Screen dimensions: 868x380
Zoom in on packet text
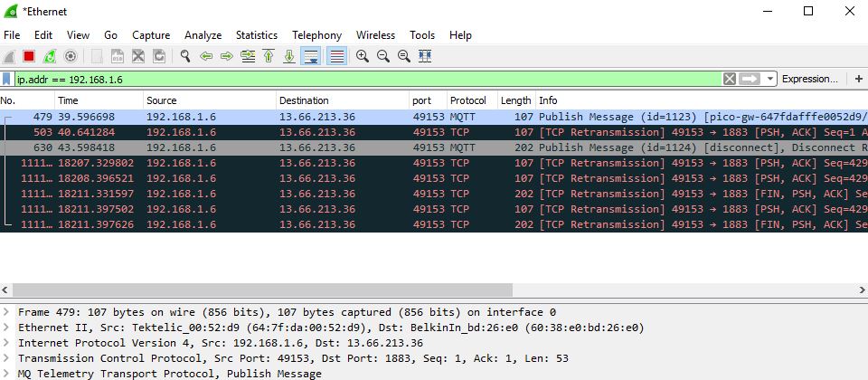pos(363,56)
